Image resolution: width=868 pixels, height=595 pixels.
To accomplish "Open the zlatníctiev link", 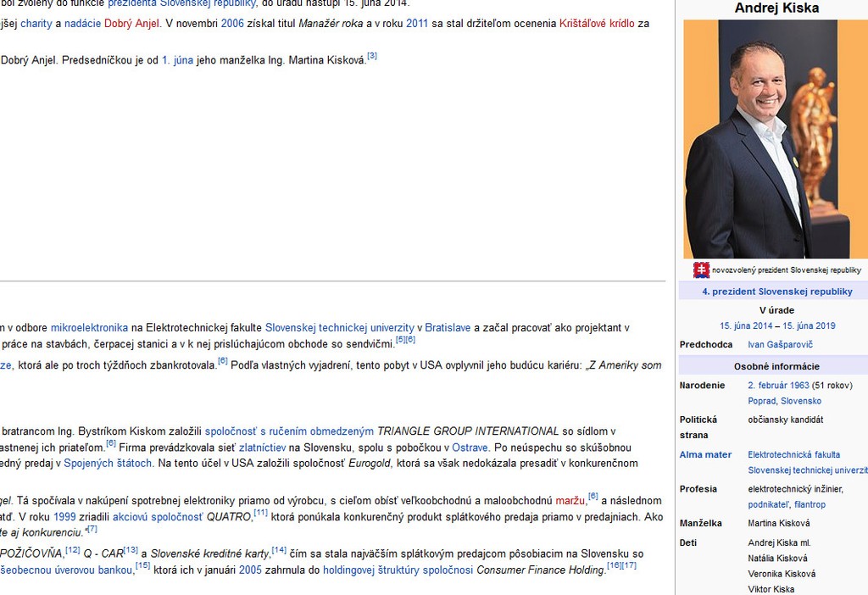I will pyautogui.click(x=267, y=447).
